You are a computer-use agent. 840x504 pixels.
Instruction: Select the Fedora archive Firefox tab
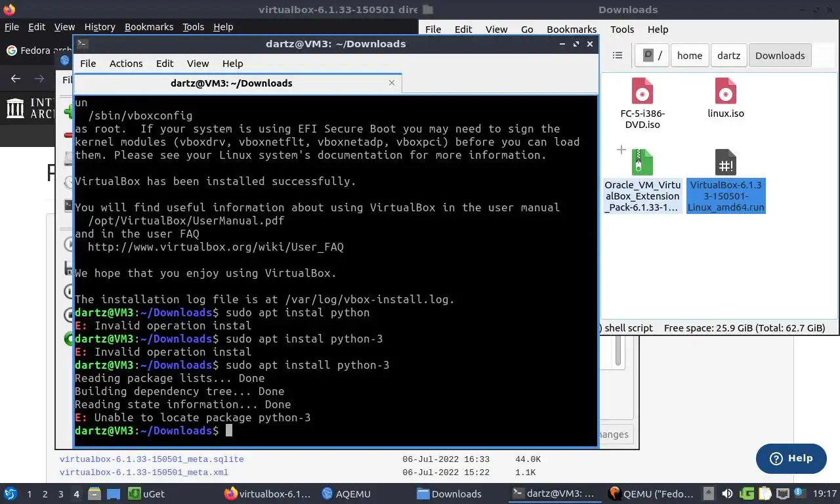click(x=38, y=51)
